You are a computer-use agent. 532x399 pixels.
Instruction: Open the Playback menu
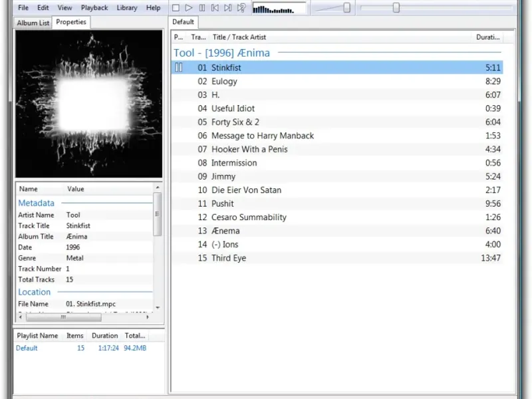point(94,7)
